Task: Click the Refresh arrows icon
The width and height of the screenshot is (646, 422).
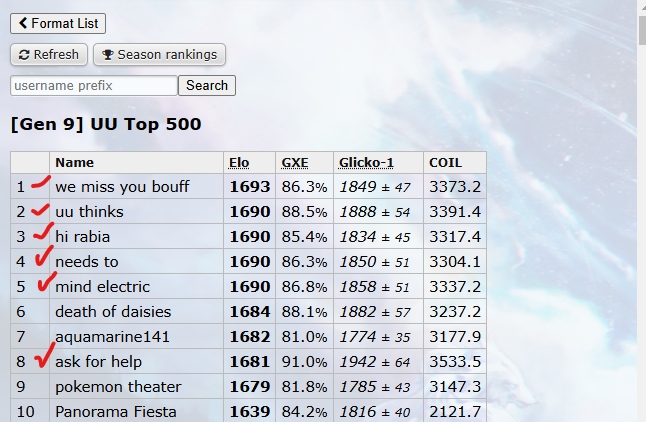Action: pyautogui.click(x=24, y=55)
